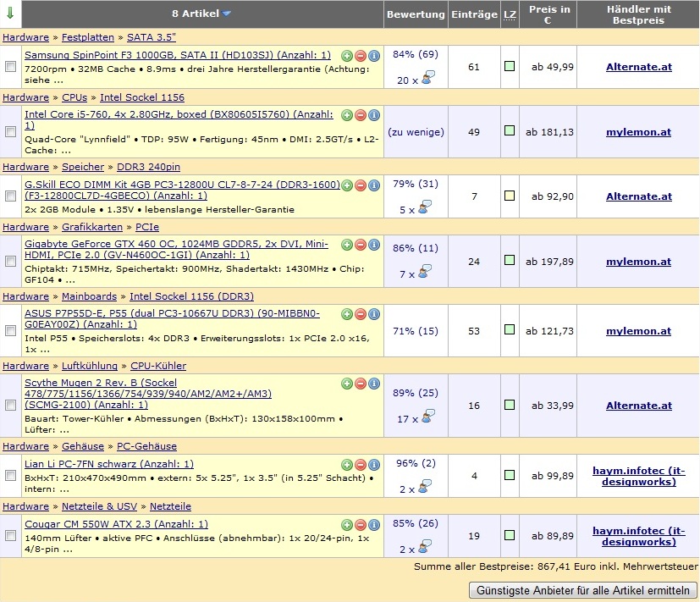Open Gigabyte GeForce GTX 460 OC product link
700x602 pixels.
[176, 250]
